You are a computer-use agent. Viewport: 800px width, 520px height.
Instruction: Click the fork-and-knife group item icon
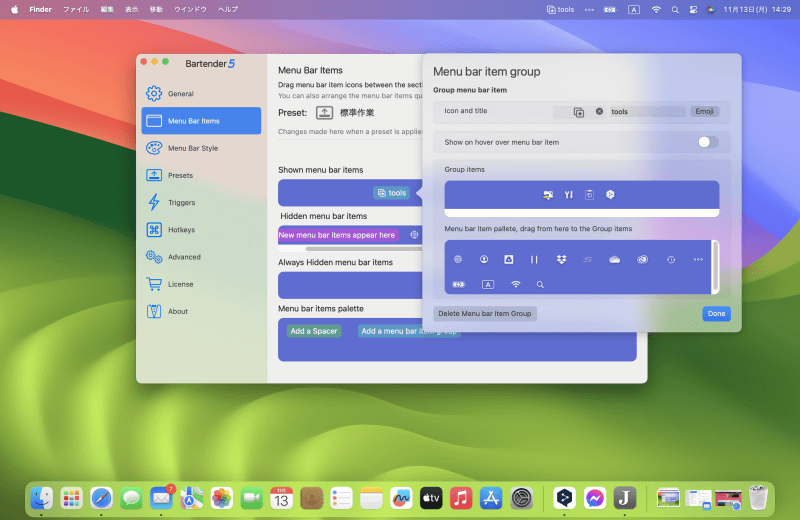568,194
